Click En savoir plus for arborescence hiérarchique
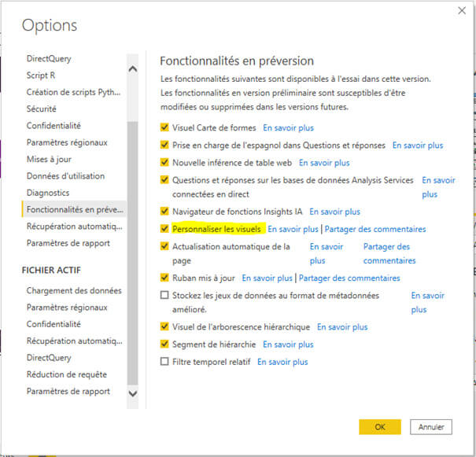476x457 pixels. point(342,326)
